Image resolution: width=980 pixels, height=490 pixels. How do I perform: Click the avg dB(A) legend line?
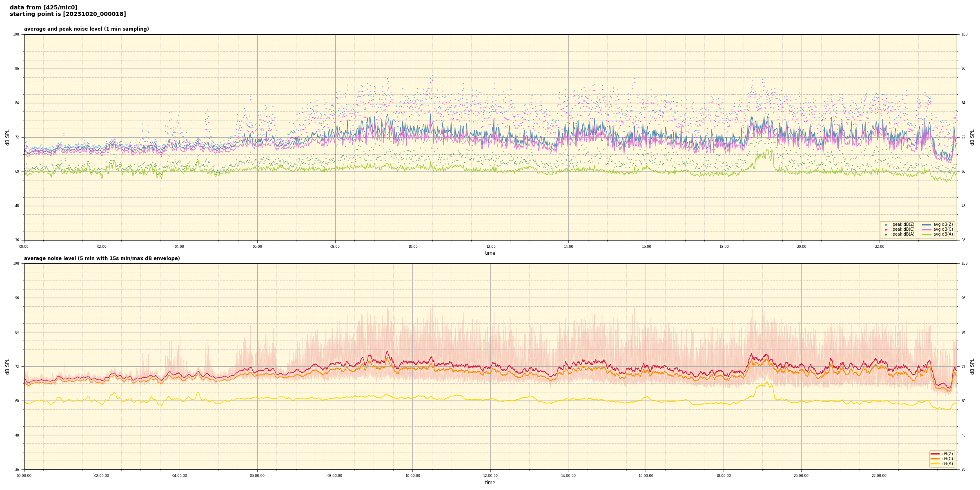926,234
